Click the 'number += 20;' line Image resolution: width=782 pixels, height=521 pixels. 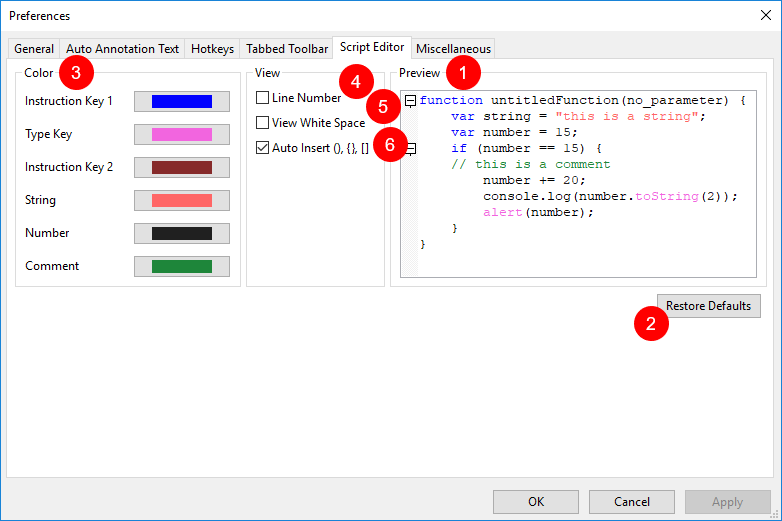click(x=534, y=180)
